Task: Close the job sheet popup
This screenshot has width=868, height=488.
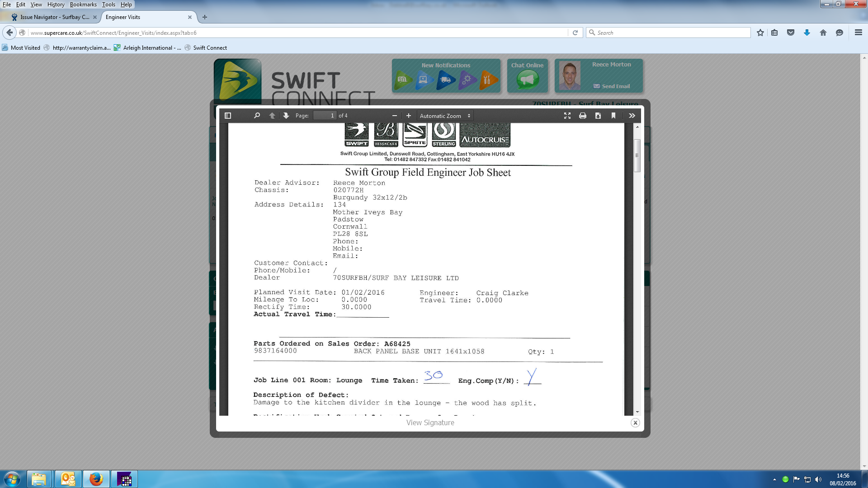Action: point(635,423)
